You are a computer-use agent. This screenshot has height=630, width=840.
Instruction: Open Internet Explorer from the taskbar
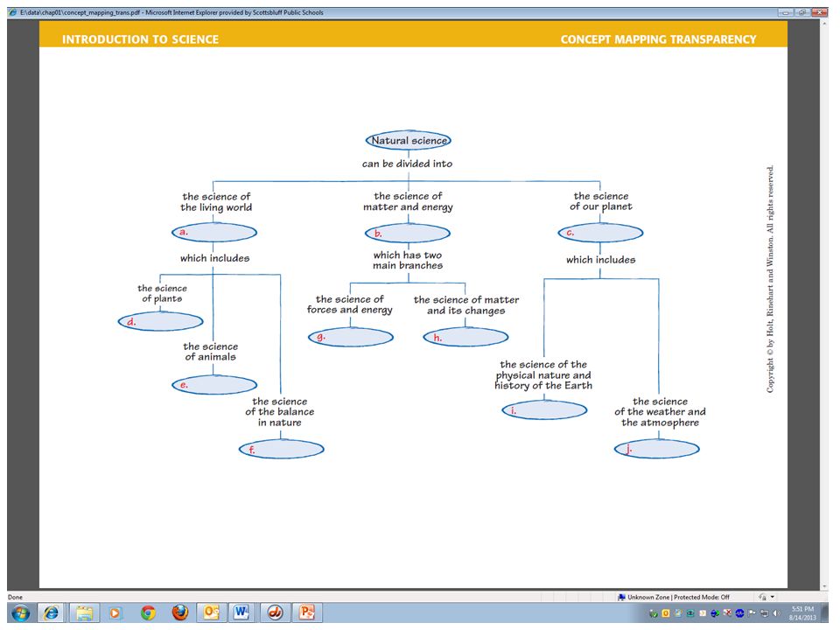[x=52, y=612]
